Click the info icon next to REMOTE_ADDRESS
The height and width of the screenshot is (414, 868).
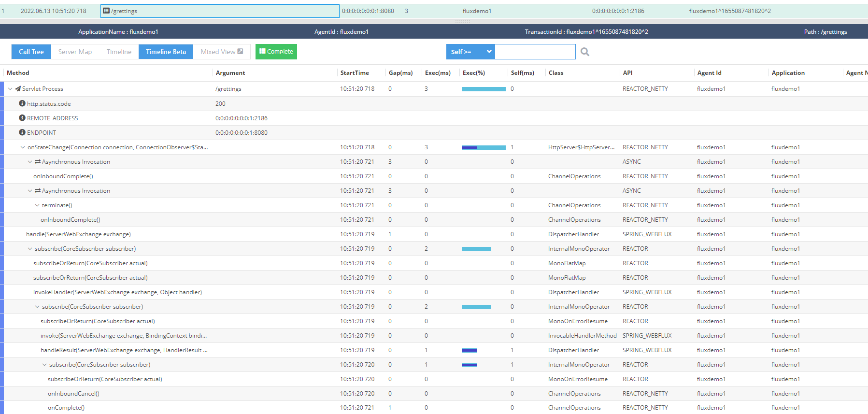22,118
